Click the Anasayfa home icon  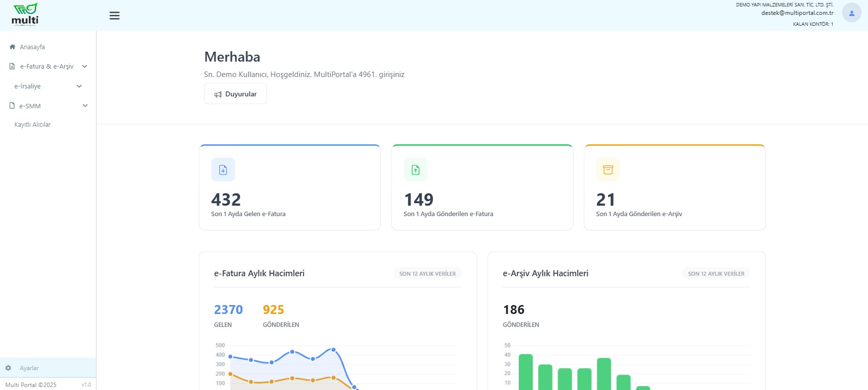pyautogui.click(x=12, y=47)
